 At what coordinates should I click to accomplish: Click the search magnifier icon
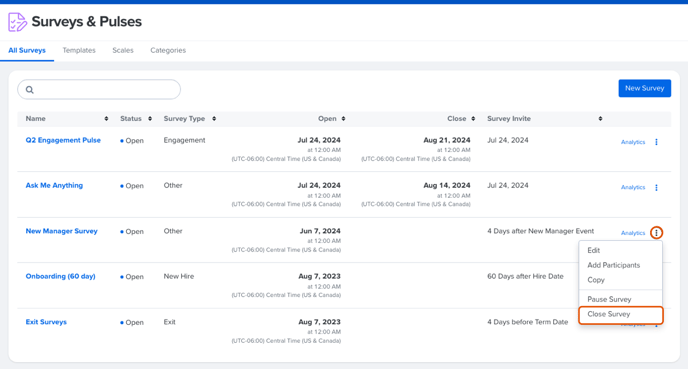click(29, 90)
